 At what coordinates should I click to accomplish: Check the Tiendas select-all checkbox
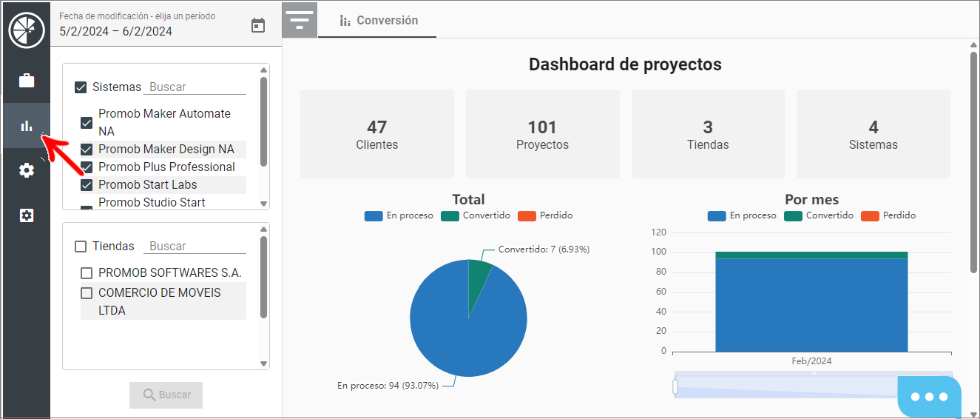tap(81, 247)
